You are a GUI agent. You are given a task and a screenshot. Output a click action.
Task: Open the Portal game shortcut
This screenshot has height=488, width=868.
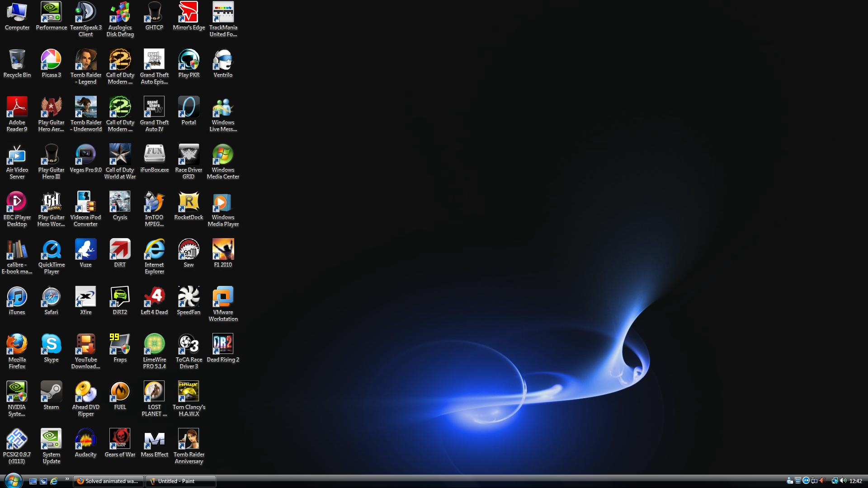point(189,107)
